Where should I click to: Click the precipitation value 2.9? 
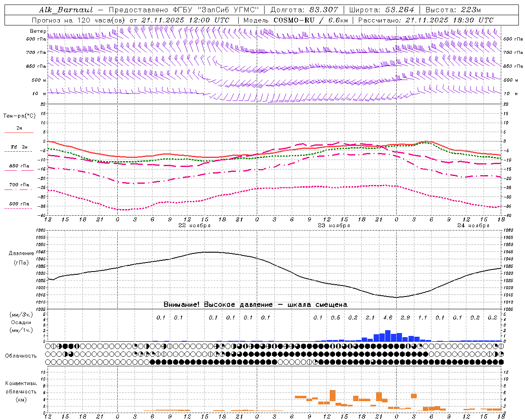pyautogui.click(x=405, y=317)
